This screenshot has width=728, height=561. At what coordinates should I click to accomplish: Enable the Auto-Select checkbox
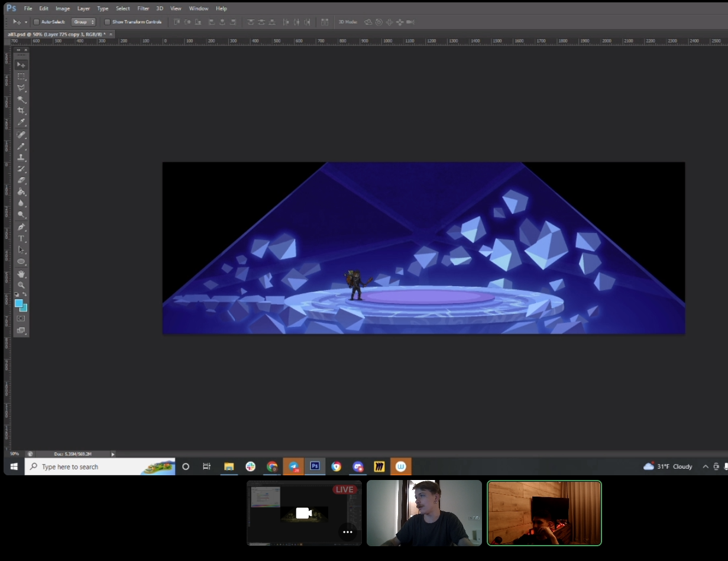coord(36,22)
